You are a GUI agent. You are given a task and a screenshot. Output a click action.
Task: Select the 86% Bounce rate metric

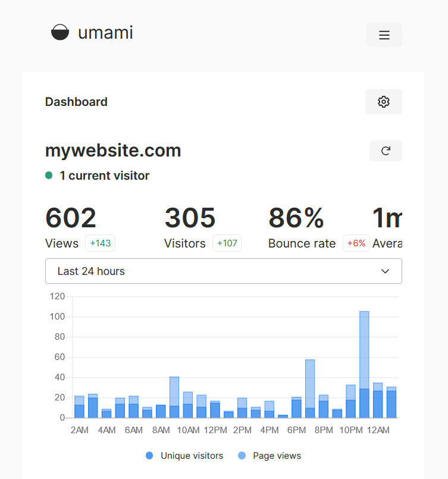point(296,218)
